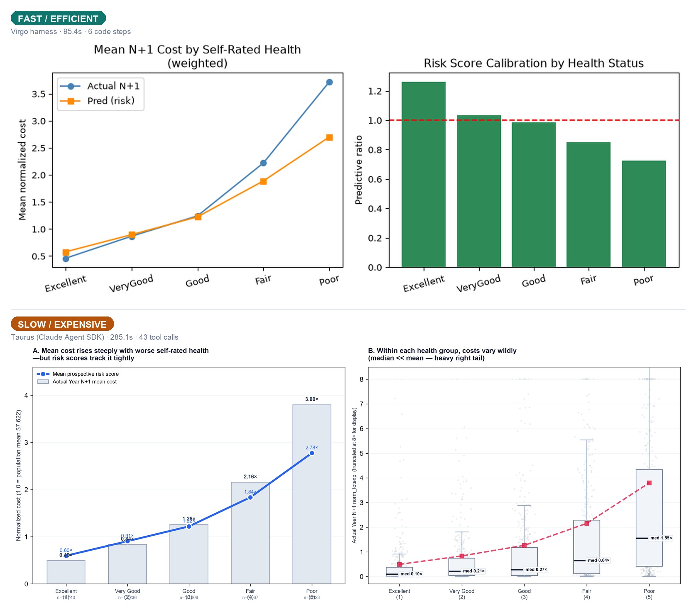Click the green Poor bar in calibration chart
This screenshot has width=696, height=616.
click(x=644, y=214)
